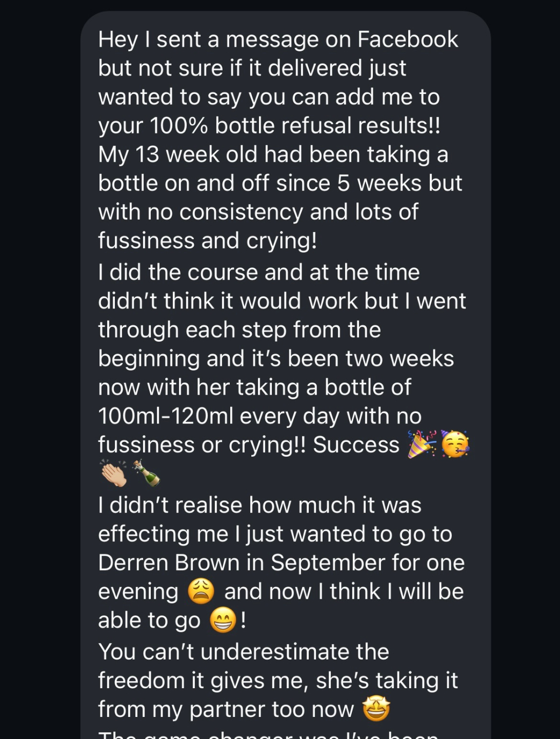Click the grinning face emoji
This screenshot has height=739, width=560.
click(223, 620)
